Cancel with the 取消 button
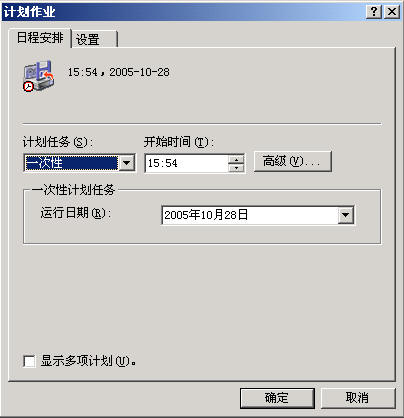This screenshot has width=404, height=418. [x=358, y=398]
